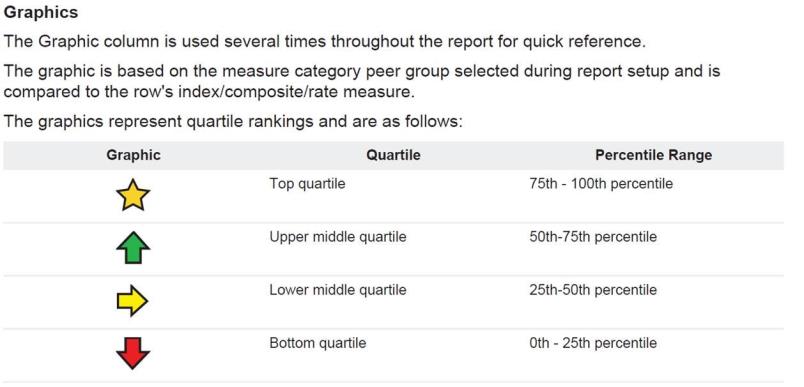804x387 pixels.
Task: Click the yellow right arrow icon
Action: pos(132,300)
